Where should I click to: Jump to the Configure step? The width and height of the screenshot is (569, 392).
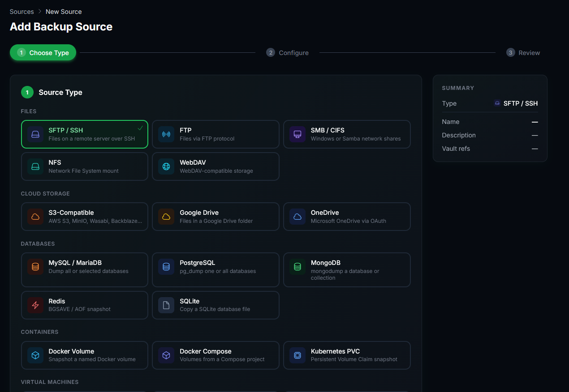(287, 53)
